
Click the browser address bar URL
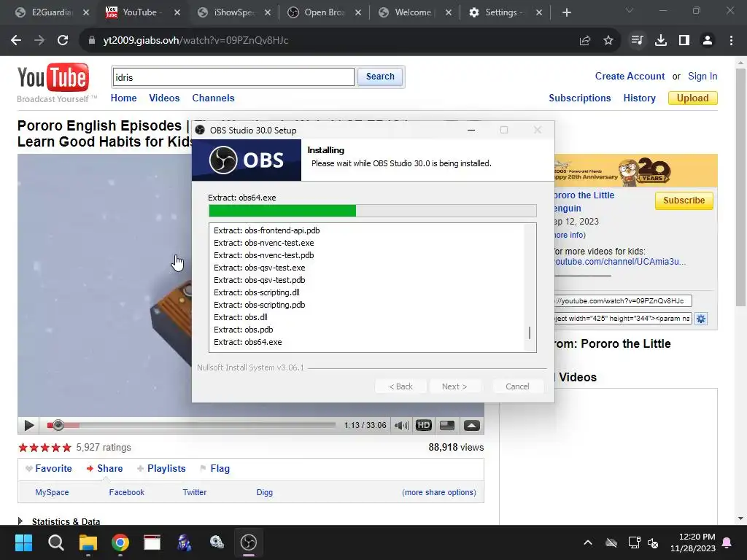[196, 41]
